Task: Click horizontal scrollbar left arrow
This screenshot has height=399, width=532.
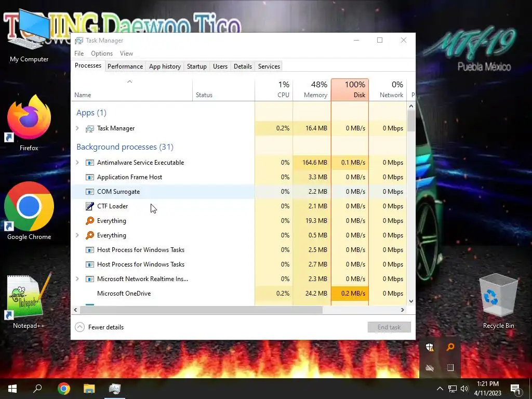Action: (x=75, y=310)
